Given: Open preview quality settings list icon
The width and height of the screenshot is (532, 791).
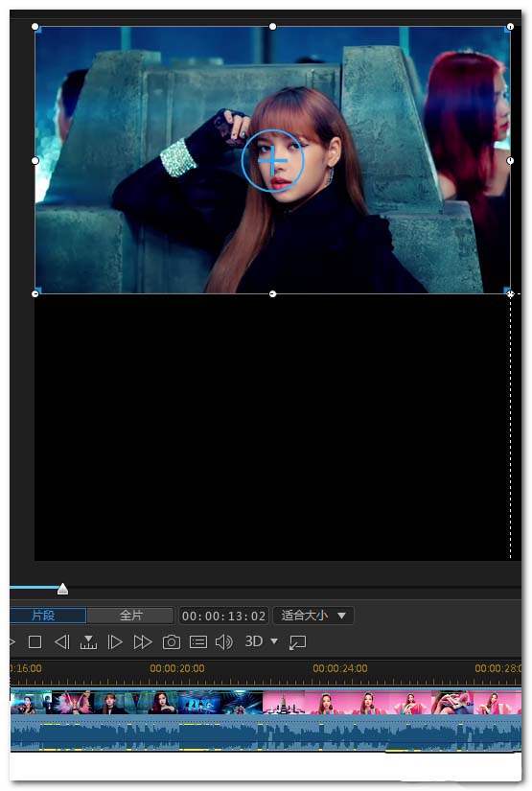Looking at the screenshot, I should pyautogui.click(x=198, y=641).
